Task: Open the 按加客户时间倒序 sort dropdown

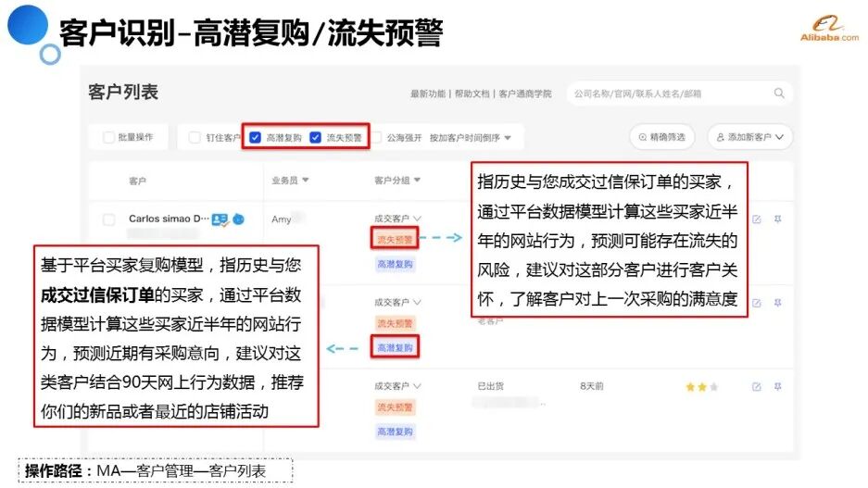Action: click(x=471, y=137)
